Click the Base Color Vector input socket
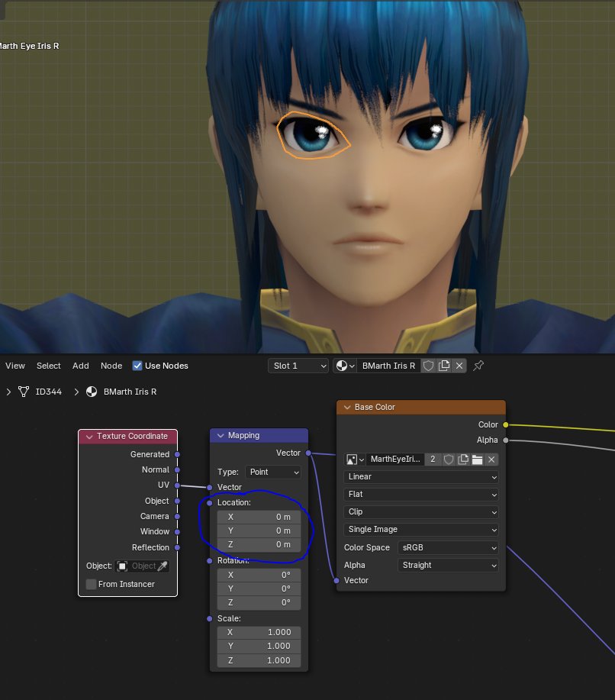Screen dimensions: 615x700 [336, 580]
